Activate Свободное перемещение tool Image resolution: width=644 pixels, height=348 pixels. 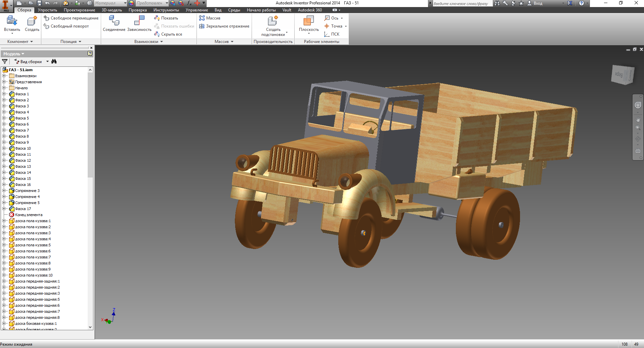(x=71, y=18)
